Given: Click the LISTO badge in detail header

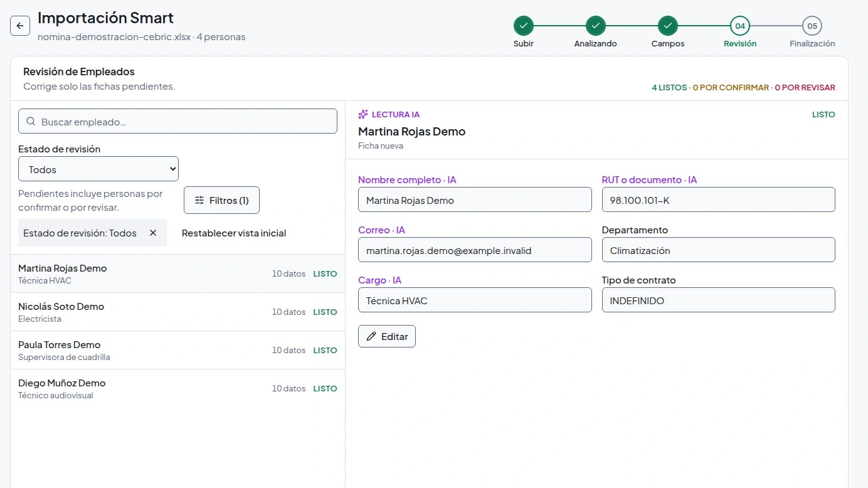Looking at the screenshot, I should pos(823,114).
